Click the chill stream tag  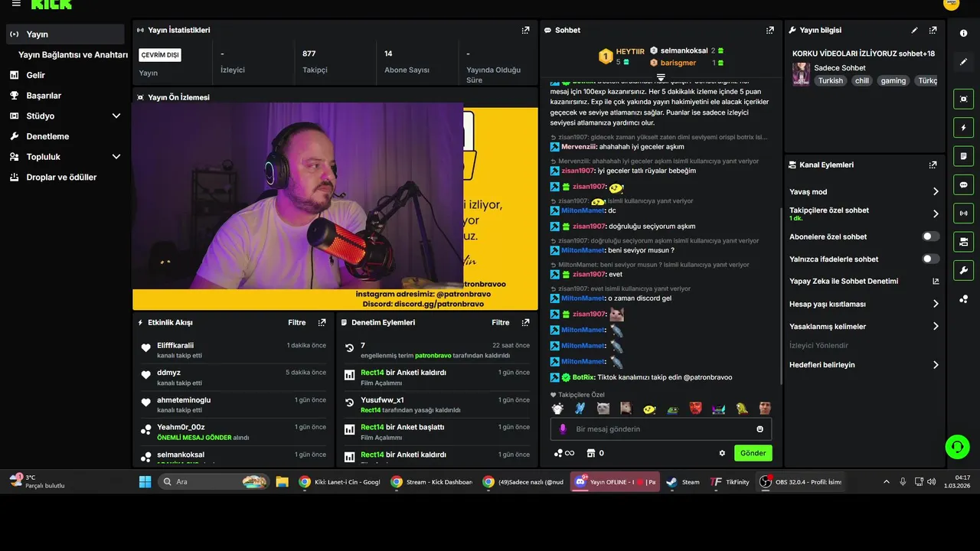[862, 80]
